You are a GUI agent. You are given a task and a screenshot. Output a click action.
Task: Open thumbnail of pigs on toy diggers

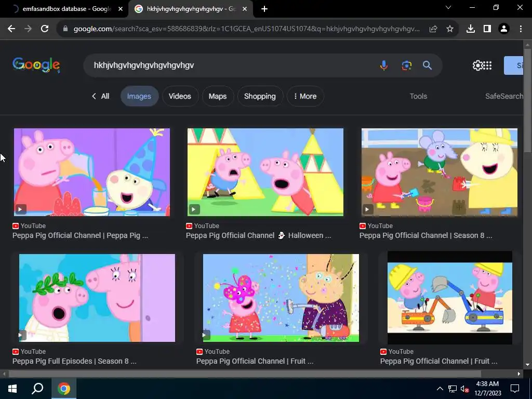tap(450, 298)
